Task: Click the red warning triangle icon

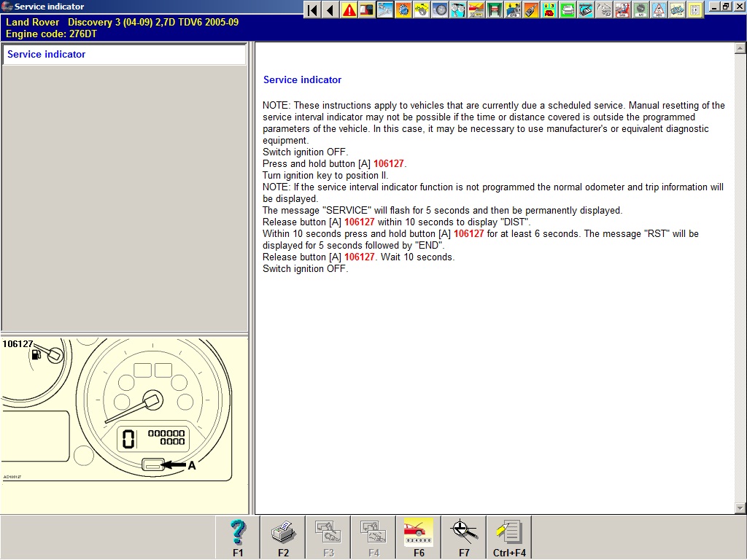Action: (349, 9)
